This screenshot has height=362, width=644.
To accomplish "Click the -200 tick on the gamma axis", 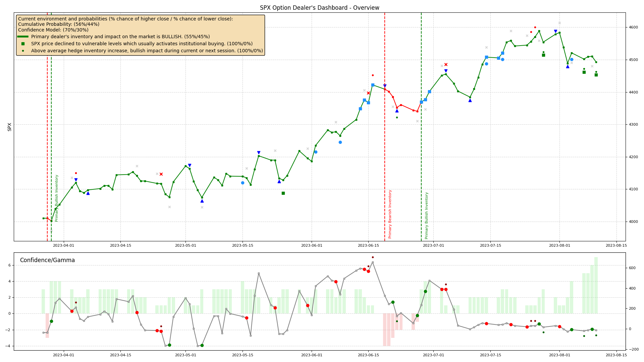I will point(633,350).
